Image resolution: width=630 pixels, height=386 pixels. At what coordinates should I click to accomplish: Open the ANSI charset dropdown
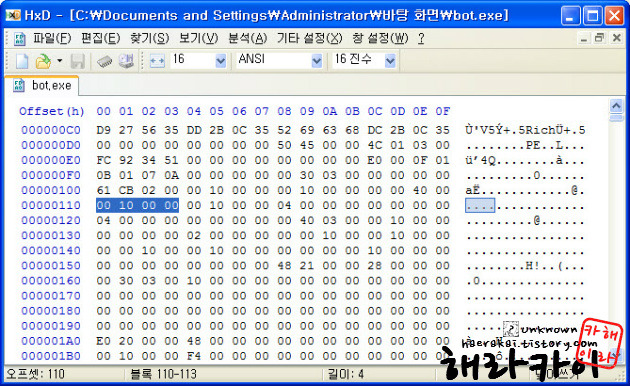[317, 61]
